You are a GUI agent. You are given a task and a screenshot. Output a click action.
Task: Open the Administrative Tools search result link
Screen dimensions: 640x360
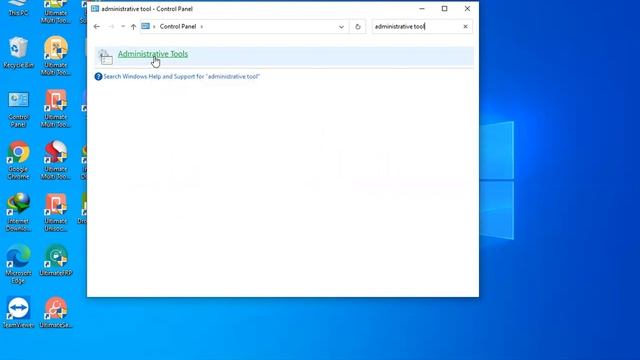point(153,54)
